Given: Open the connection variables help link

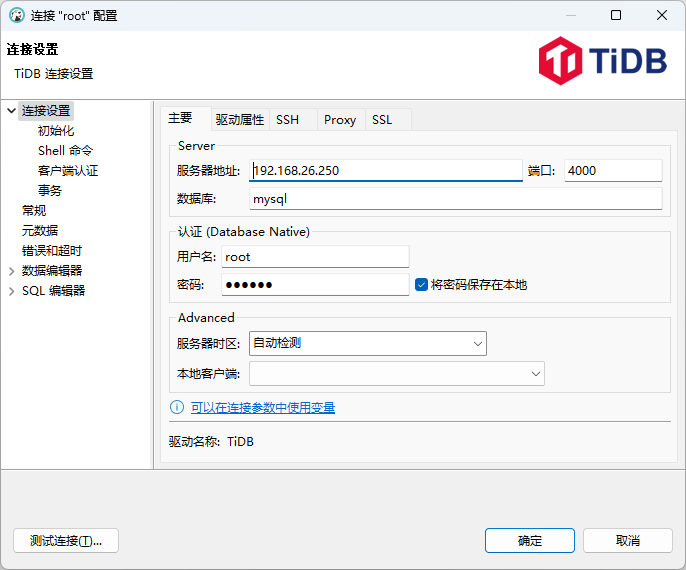Looking at the screenshot, I should (x=263, y=408).
